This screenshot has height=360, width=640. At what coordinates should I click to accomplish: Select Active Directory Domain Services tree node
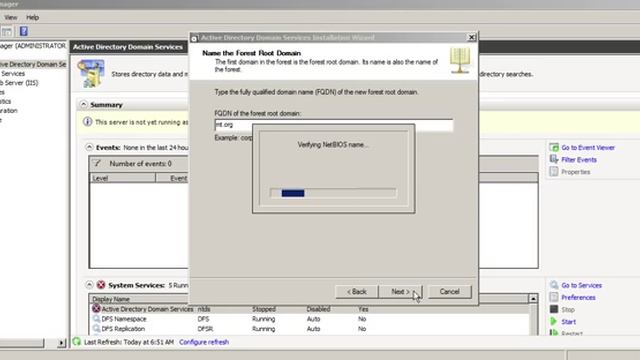[33, 64]
